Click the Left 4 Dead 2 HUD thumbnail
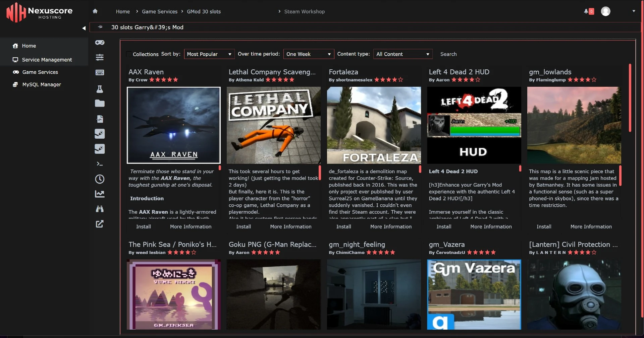The height and width of the screenshot is (338, 644). click(474, 125)
